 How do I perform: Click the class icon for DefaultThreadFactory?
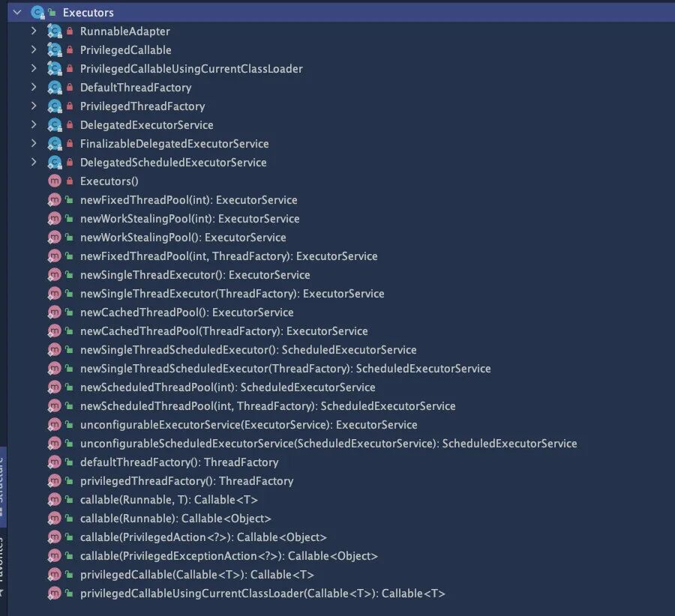tap(54, 88)
